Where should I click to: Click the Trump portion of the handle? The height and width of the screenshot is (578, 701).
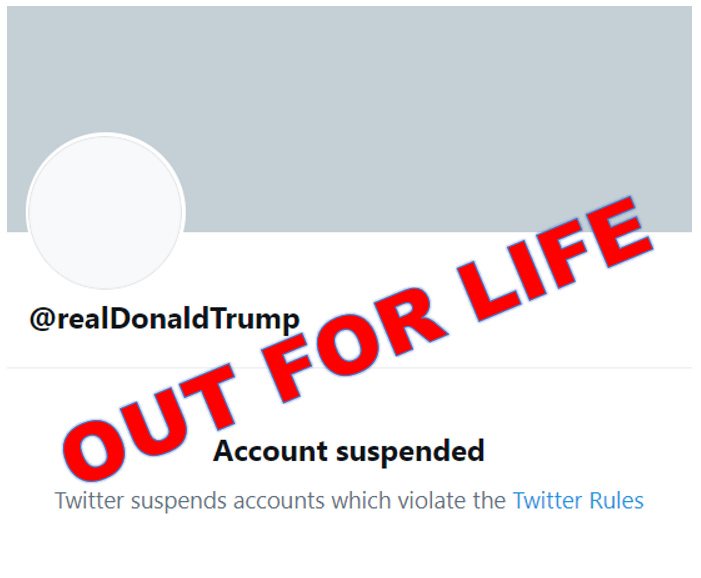[261, 319]
